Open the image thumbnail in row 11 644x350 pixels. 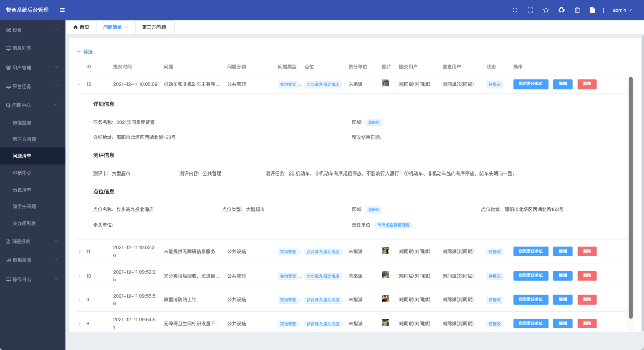click(385, 250)
